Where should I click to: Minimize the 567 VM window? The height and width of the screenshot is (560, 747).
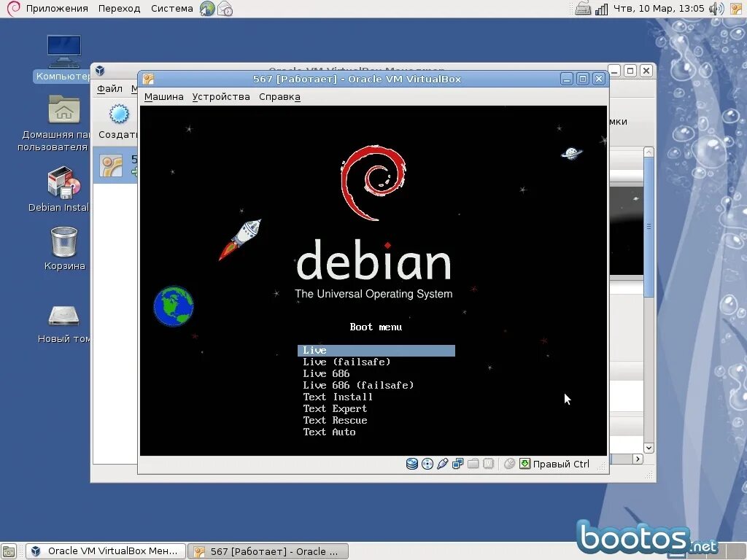[x=566, y=79]
